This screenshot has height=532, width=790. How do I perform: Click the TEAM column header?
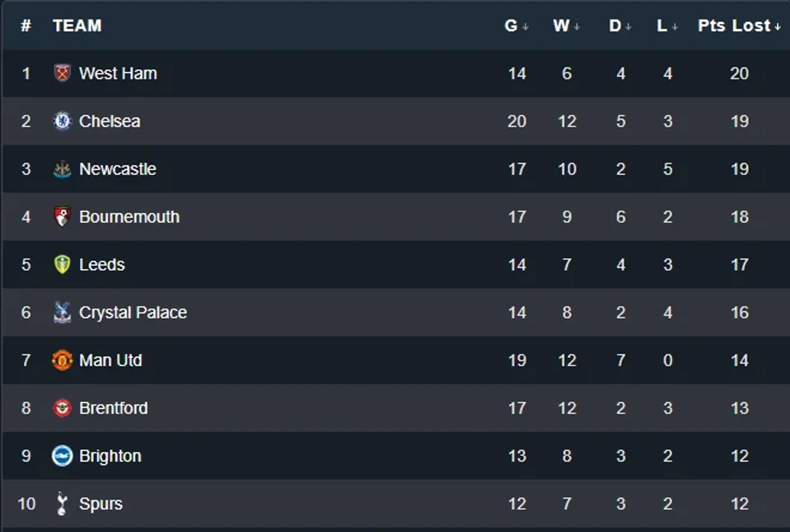[x=77, y=25]
